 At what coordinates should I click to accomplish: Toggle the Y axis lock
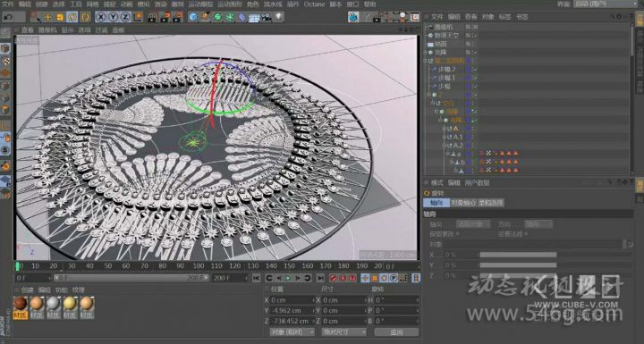point(113,17)
